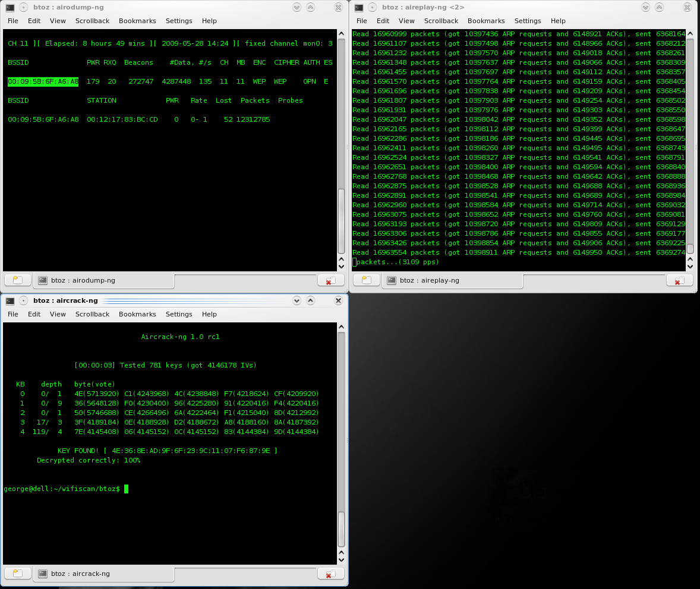Click scroll-down arrow at bottom of airodump-ng scrollbar
This screenshot has width=700, height=589.
pyautogui.click(x=342, y=267)
